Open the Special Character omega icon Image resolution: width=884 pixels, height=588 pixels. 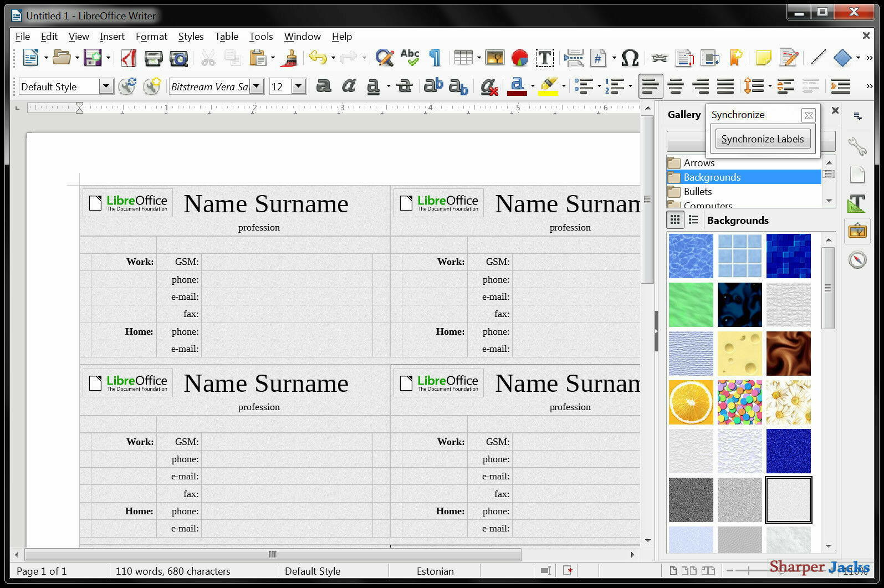[630, 58]
